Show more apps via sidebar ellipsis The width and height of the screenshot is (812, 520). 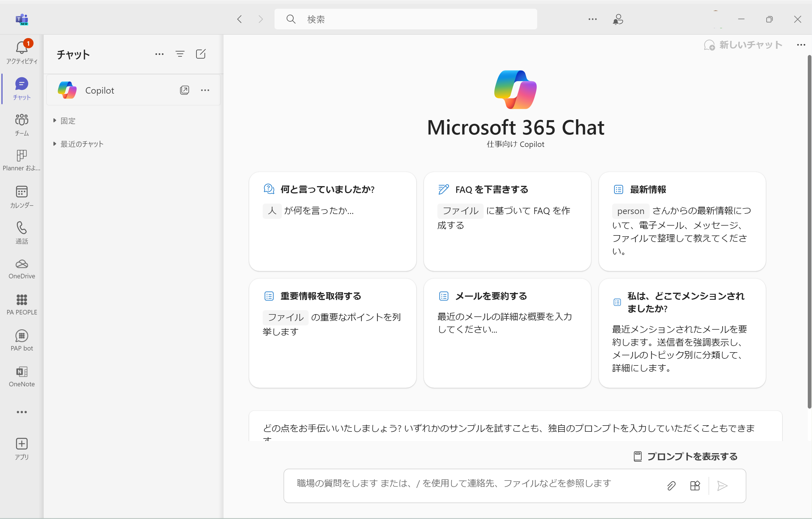pos(22,412)
